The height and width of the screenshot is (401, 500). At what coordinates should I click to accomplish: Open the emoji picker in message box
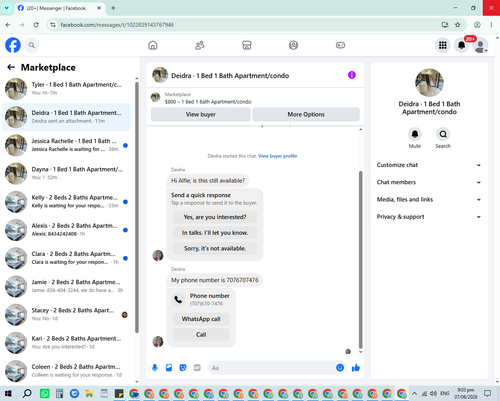click(340, 368)
